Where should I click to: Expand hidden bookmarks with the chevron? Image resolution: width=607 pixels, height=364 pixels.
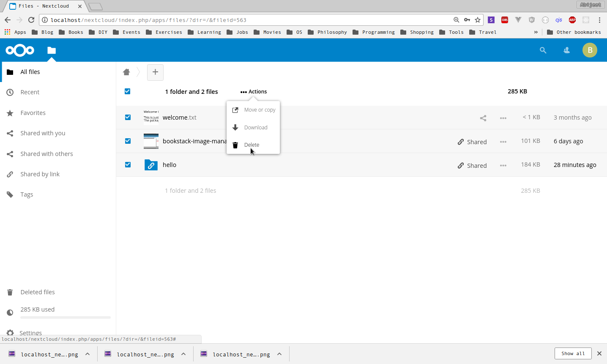tap(536, 32)
